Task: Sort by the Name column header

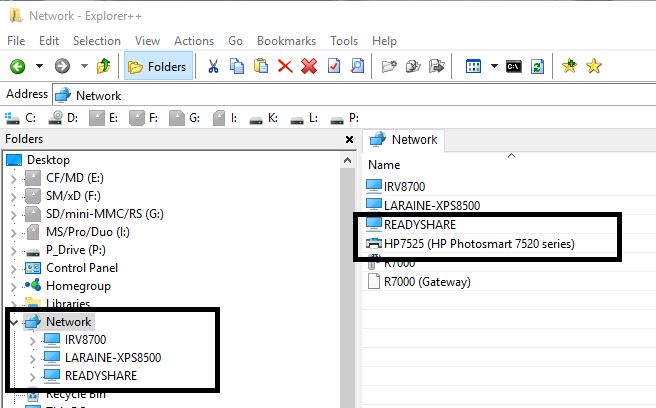Action: coord(384,165)
